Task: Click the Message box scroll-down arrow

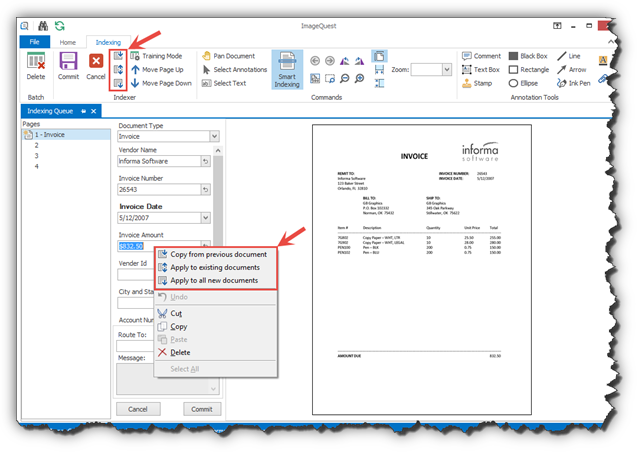Action: (x=214, y=389)
